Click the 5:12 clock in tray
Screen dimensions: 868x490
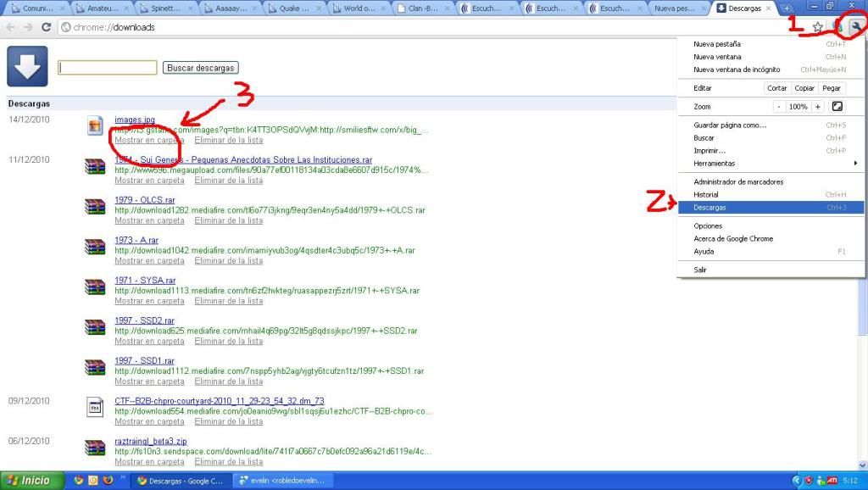[x=850, y=481]
